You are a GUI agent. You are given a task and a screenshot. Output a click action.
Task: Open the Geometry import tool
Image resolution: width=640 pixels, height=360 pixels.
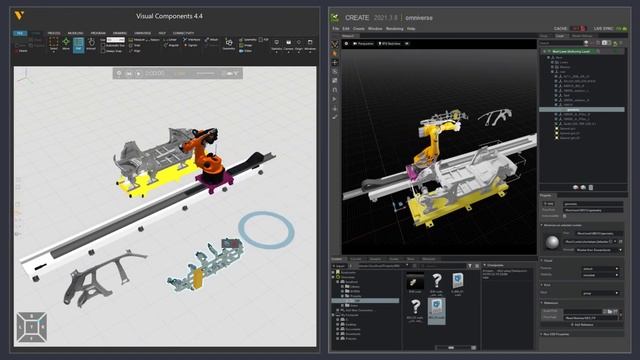(x=229, y=44)
